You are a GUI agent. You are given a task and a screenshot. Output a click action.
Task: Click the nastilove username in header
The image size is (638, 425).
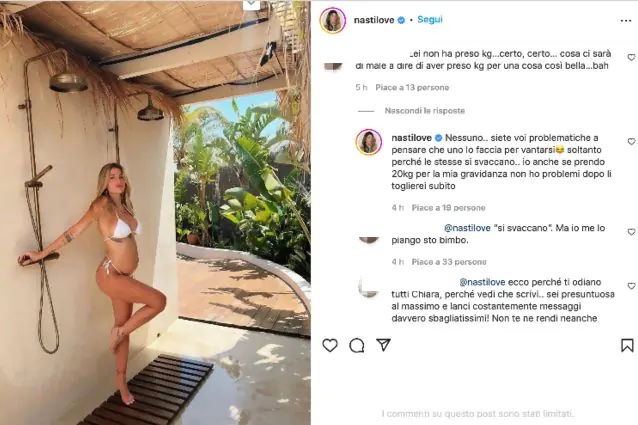point(374,20)
